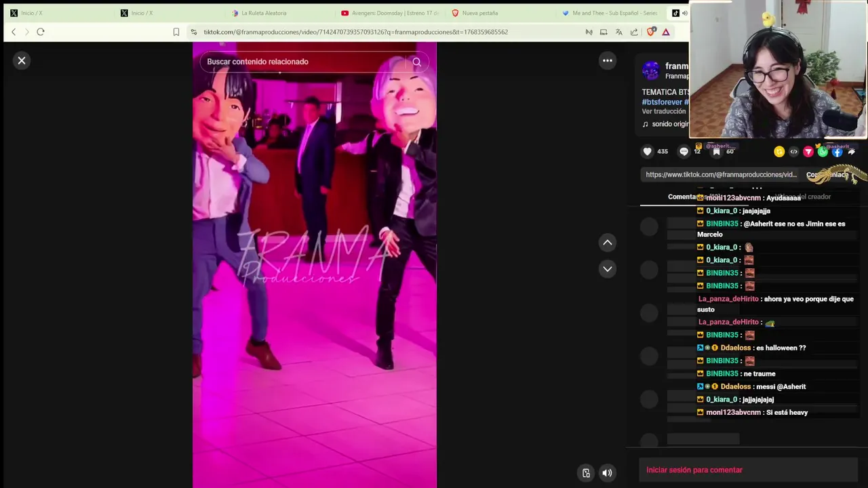868x488 pixels.
Task: Select the video link URL text
Action: pos(721,175)
